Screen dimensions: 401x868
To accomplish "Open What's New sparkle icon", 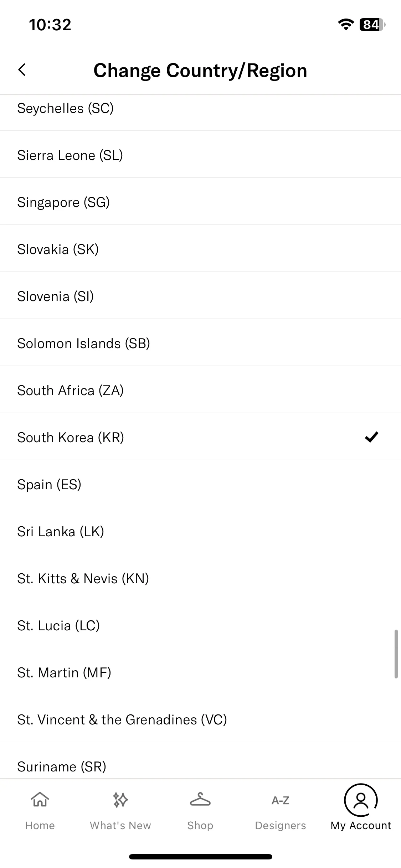I will (x=120, y=800).
